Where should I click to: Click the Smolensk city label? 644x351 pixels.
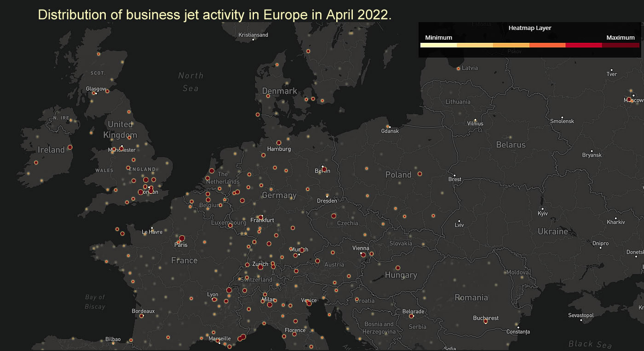point(562,121)
